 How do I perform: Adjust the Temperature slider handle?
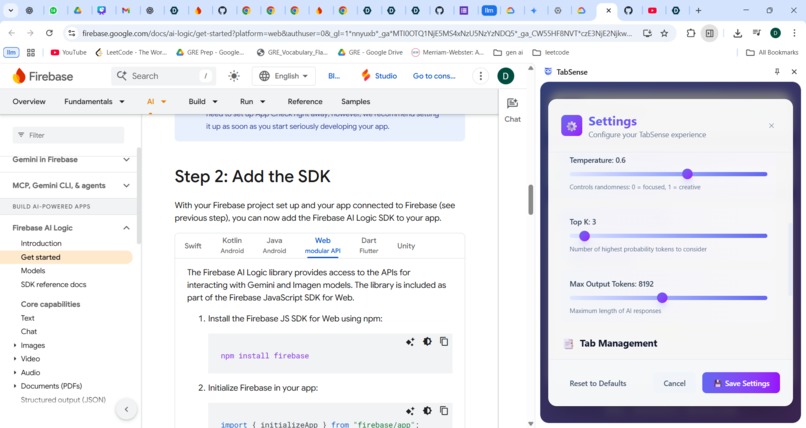point(687,174)
